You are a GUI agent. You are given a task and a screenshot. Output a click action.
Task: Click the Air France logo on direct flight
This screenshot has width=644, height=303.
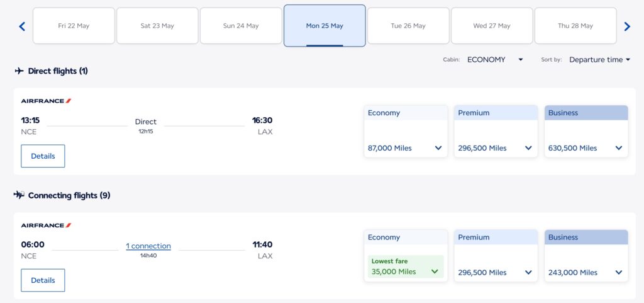click(46, 101)
